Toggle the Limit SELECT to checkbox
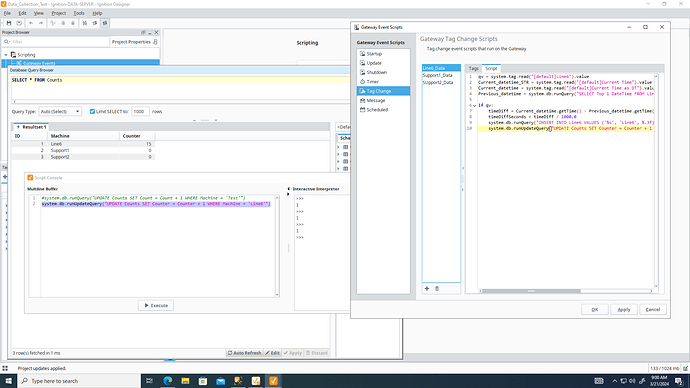 pos(92,112)
